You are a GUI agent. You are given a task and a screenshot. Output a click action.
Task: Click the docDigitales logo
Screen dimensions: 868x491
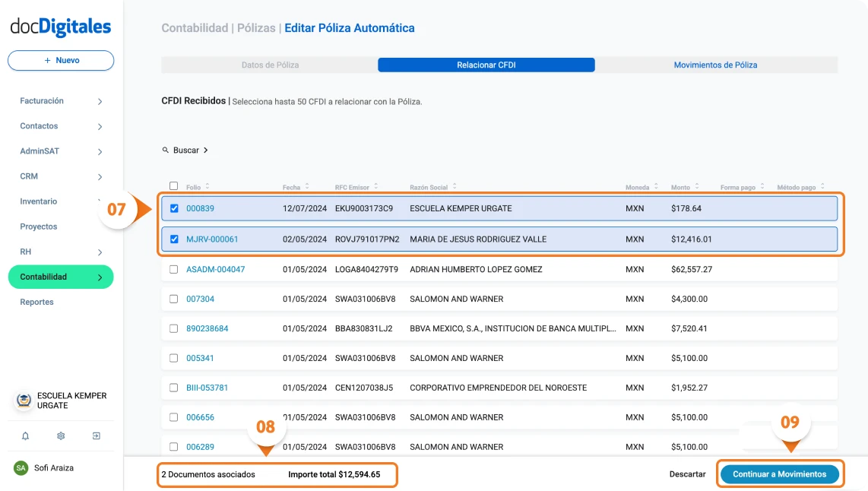tap(60, 27)
